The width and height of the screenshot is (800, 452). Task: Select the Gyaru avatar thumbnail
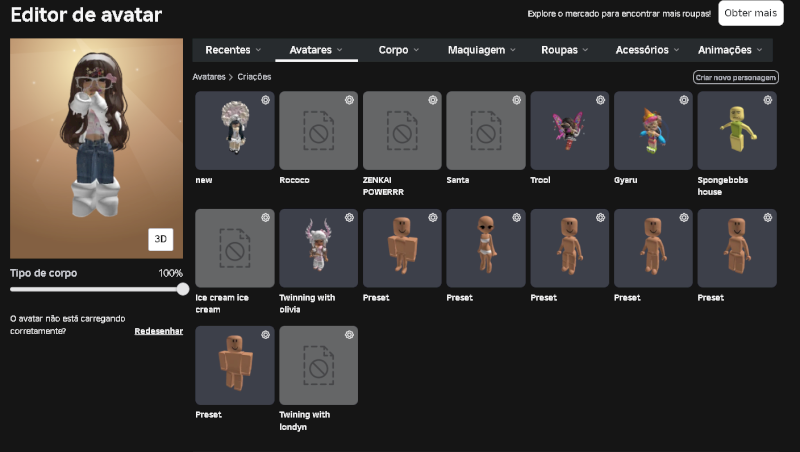[653, 131]
